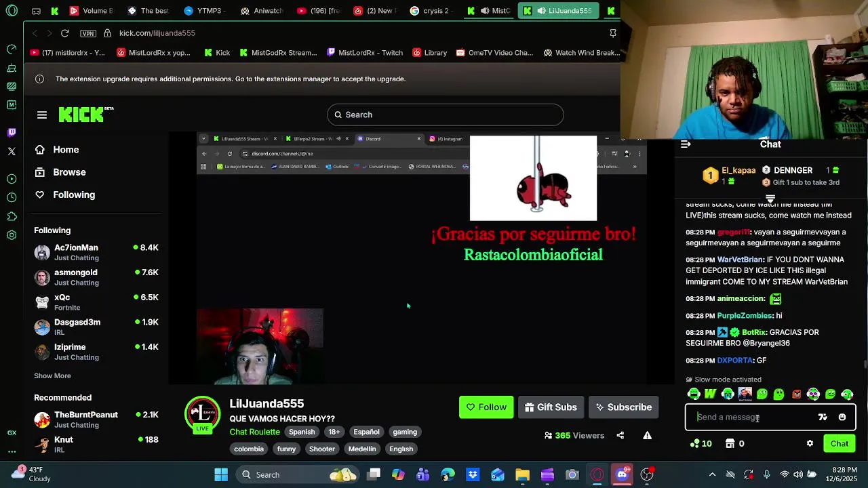Open File Explorer from taskbar

click(x=522, y=474)
